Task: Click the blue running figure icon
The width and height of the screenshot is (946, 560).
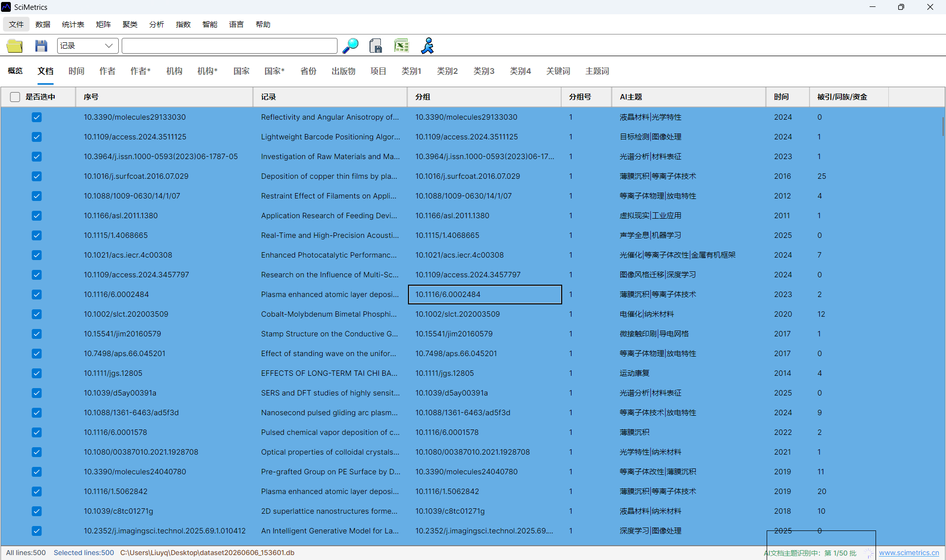Action: 428,46
